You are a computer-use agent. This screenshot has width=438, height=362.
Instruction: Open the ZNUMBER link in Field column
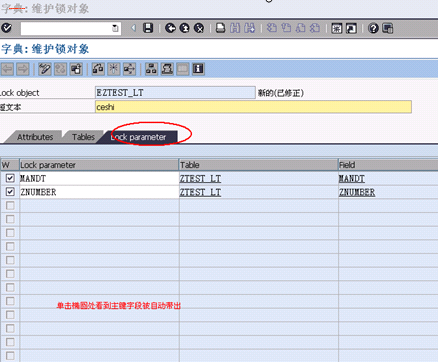357,193
